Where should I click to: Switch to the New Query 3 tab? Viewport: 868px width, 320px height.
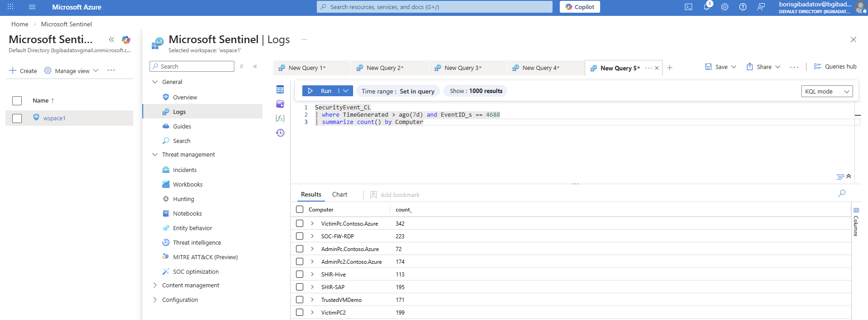[x=462, y=68]
